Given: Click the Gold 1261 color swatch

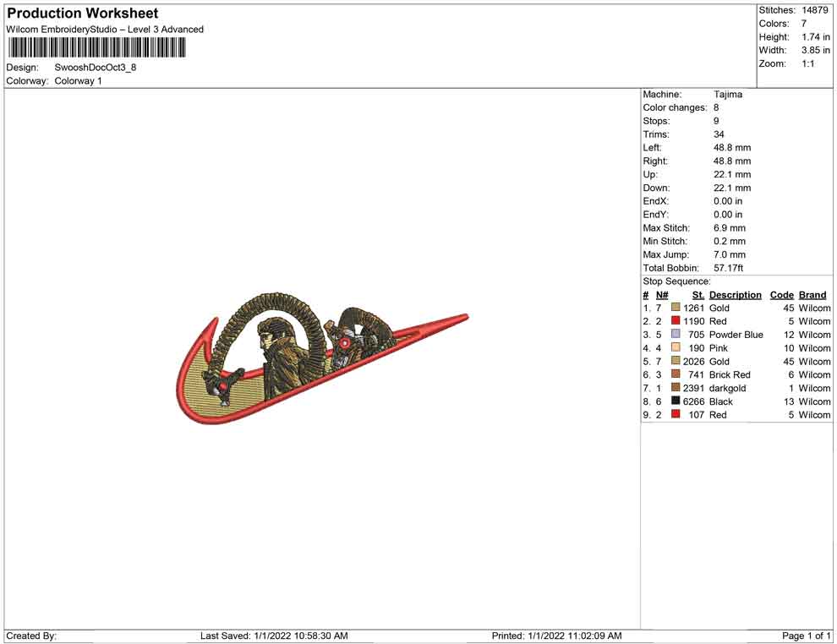Looking at the screenshot, I should (x=676, y=308).
